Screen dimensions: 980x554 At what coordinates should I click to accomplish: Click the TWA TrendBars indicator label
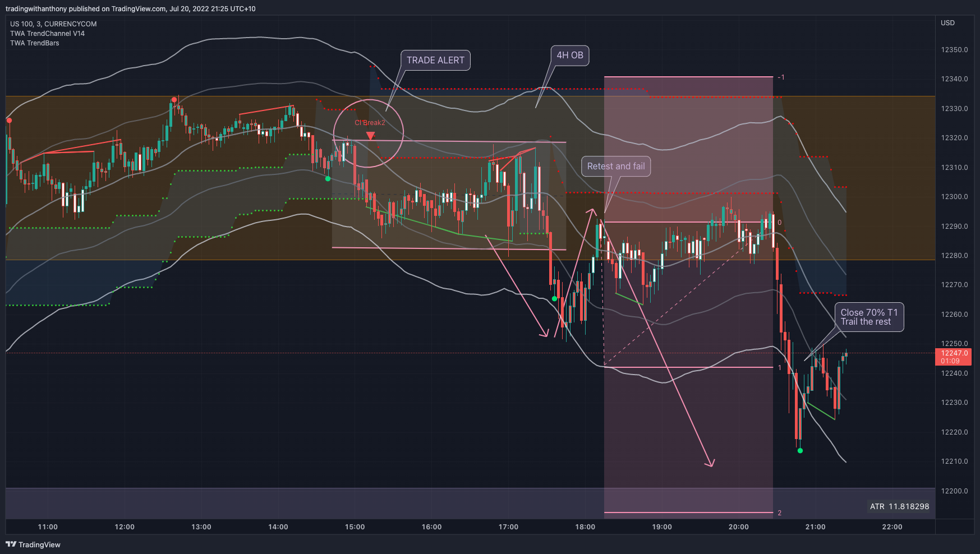tap(34, 43)
